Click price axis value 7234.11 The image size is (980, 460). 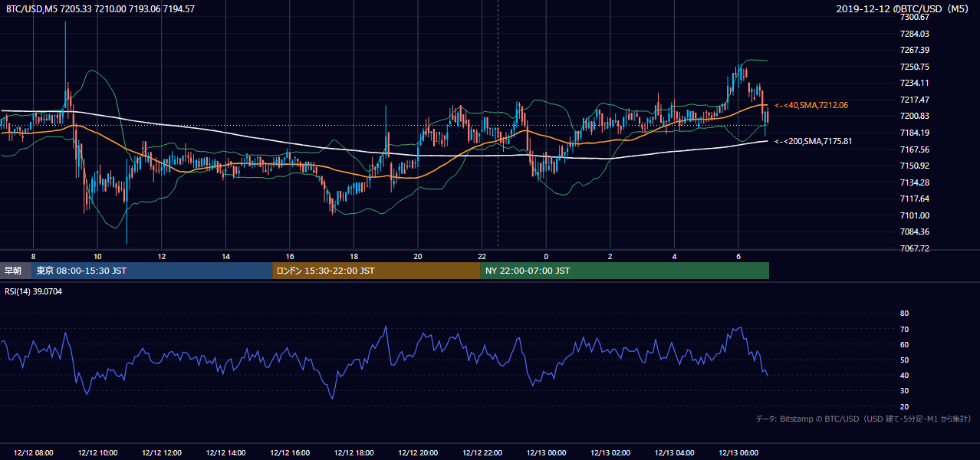click(x=915, y=83)
